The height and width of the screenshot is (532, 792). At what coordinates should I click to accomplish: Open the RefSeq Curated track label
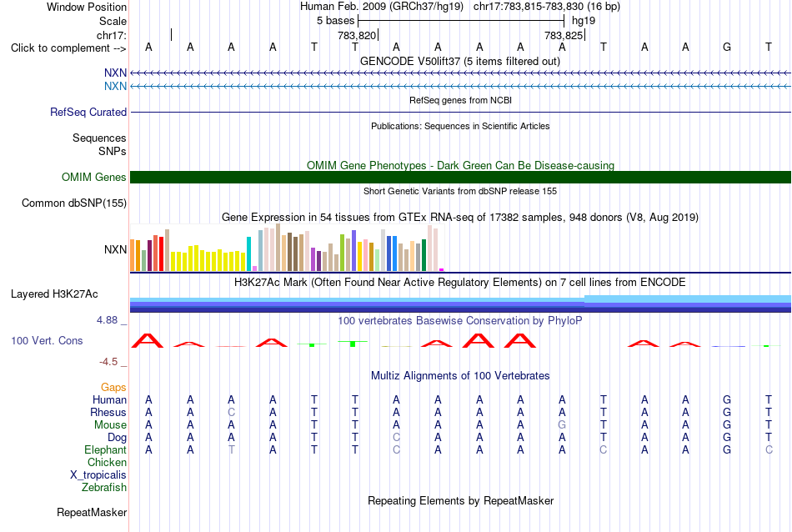88,113
